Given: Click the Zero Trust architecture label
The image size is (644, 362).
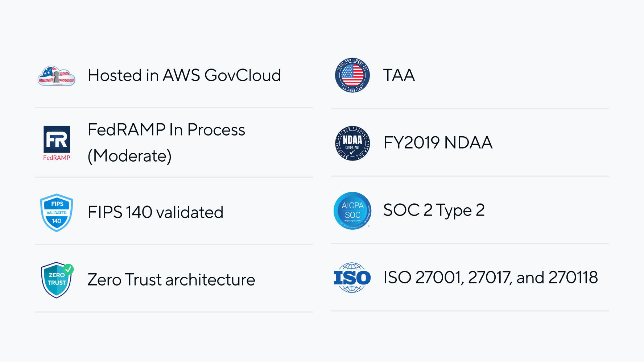Looking at the screenshot, I should (172, 280).
